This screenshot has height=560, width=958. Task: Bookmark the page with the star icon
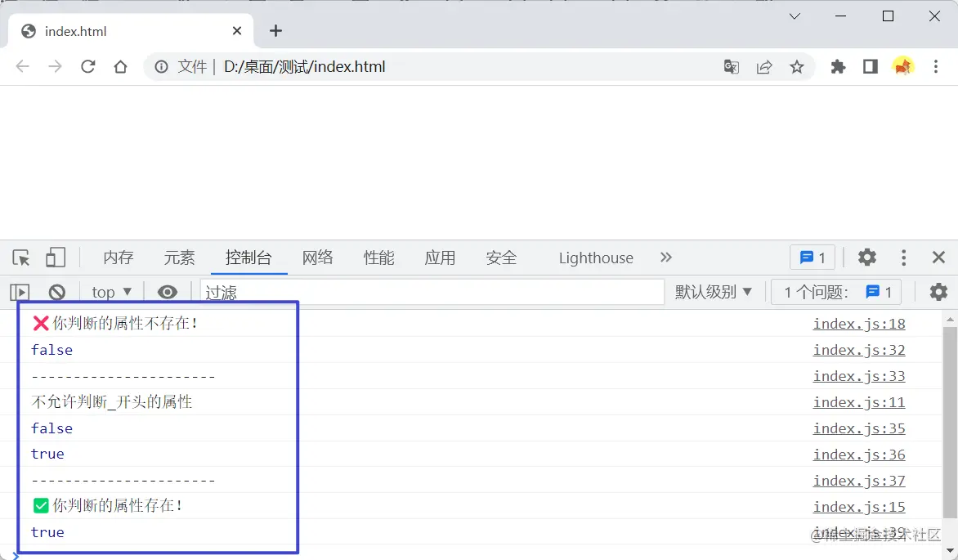tap(797, 67)
